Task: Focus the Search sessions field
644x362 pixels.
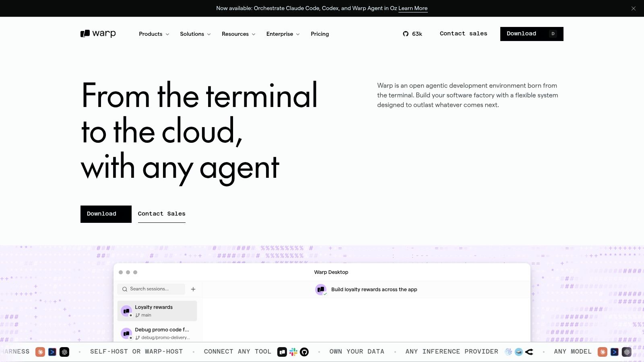Action: (x=151, y=289)
